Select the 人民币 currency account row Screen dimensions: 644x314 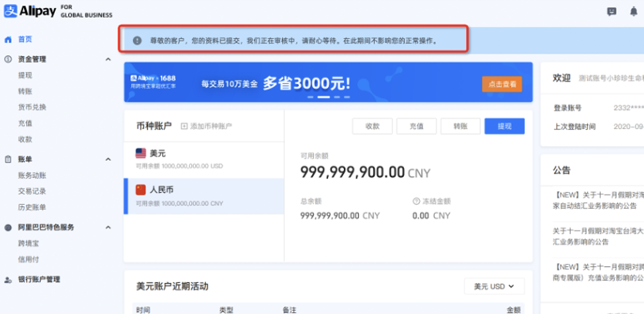click(204, 196)
